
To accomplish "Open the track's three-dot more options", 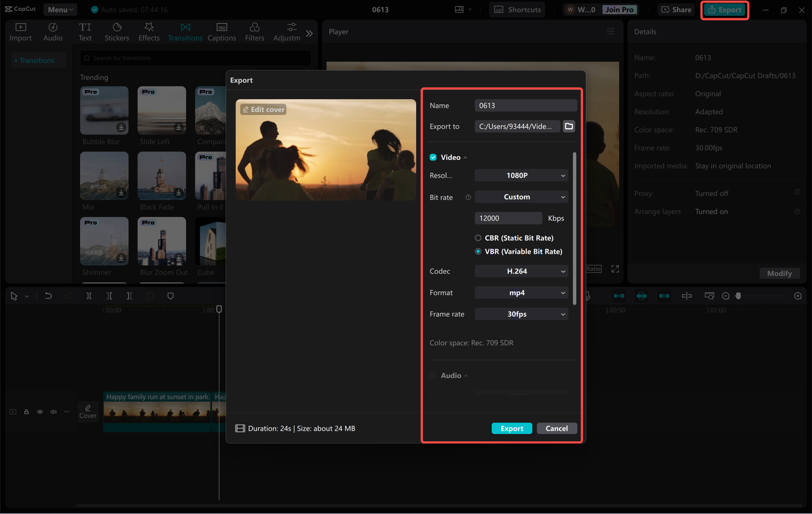I will coord(67,412).
